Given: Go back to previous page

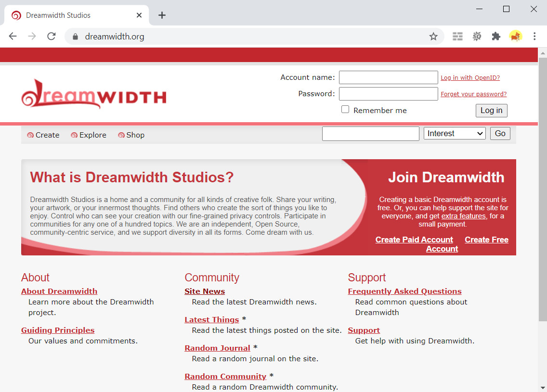Looking at the screenshot, I should [x=13, y=37].
